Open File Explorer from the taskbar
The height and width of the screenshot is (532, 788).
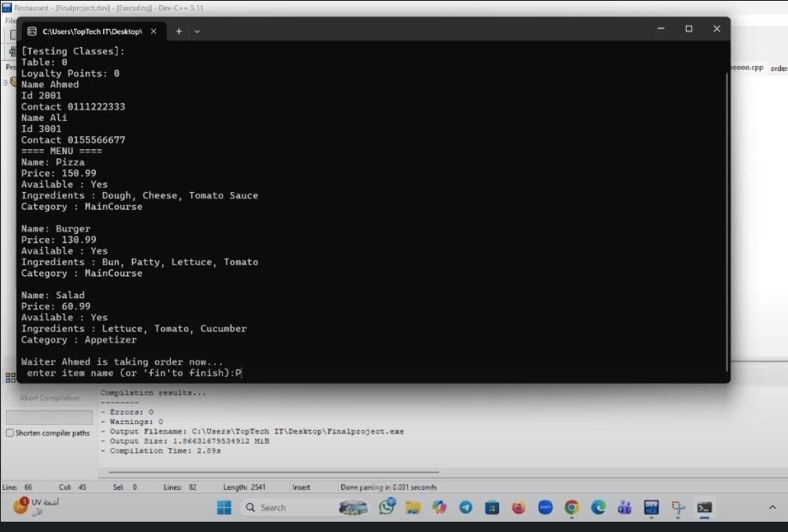[413, 507]
